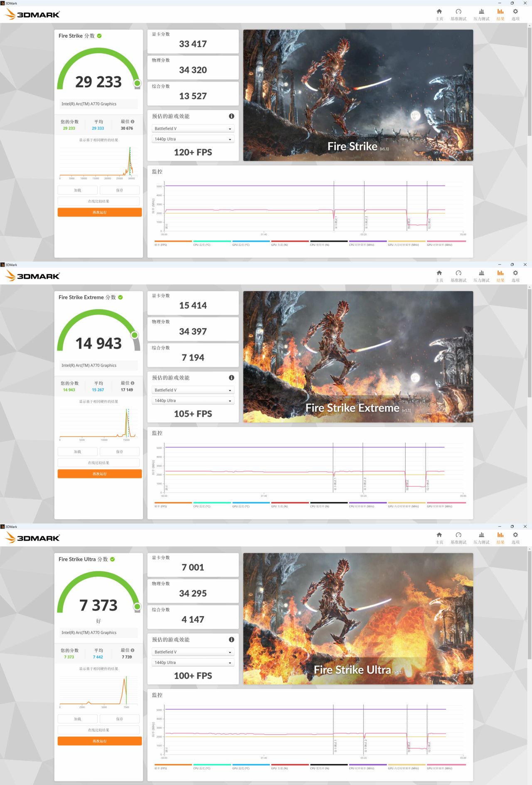
Task: Click vertical scrollbar in Fire Strike Extreme window
Action: [530, 343]
